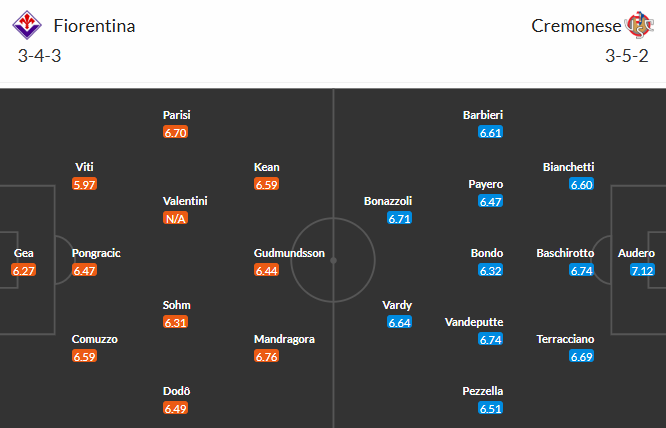Open Vardy's player details
Screen dimensions: 666x428
pos(397,305)
